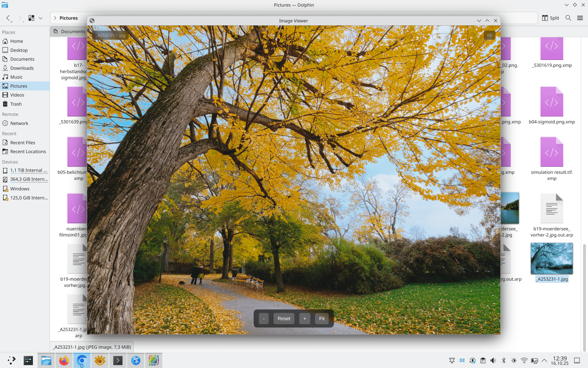
Task: Toggle the volume icon in system tray
Action: click(x=493, y=361)
